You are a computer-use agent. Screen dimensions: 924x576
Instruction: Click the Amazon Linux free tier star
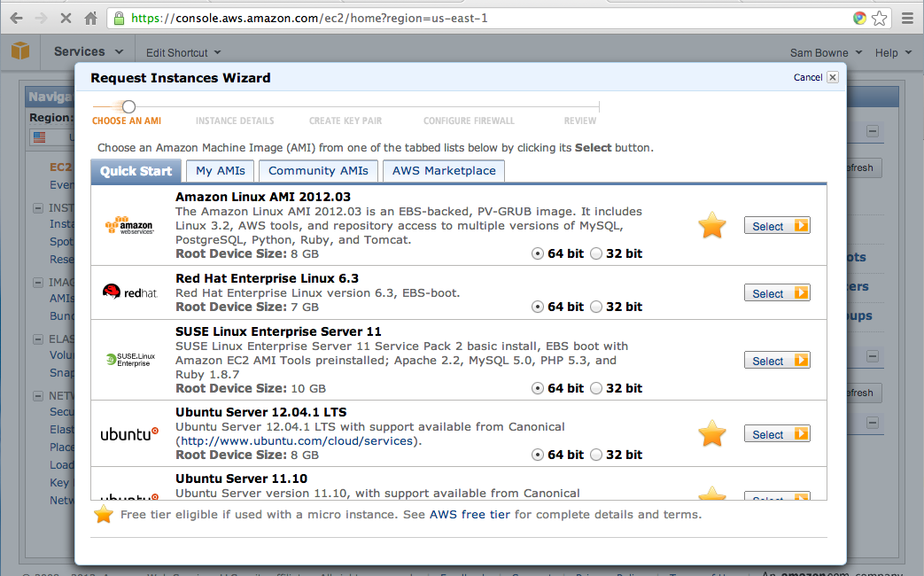[712, 225]
